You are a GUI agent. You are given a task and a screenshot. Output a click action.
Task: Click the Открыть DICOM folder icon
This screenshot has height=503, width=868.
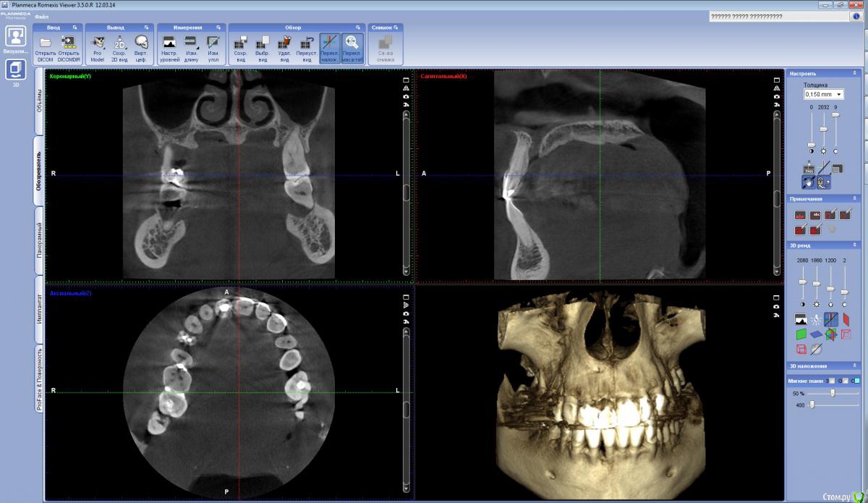(x=45, y=43)
